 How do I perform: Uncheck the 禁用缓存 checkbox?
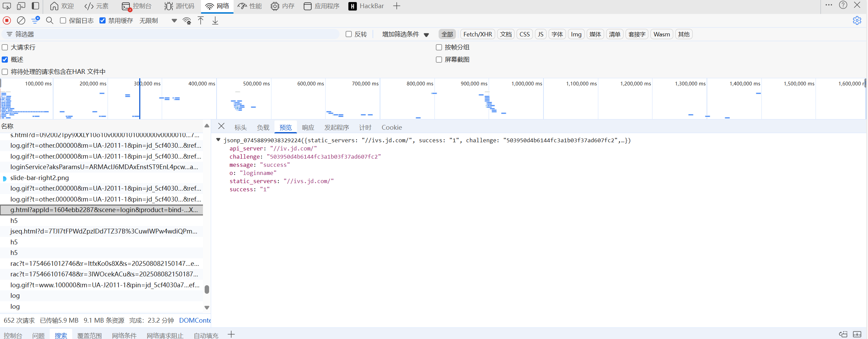coord(102,20)
